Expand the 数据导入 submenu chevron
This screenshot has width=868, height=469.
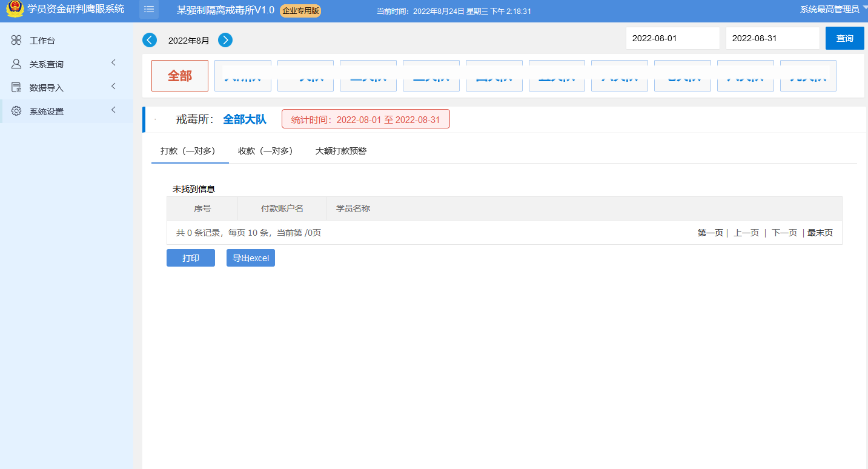click(113, 87)
